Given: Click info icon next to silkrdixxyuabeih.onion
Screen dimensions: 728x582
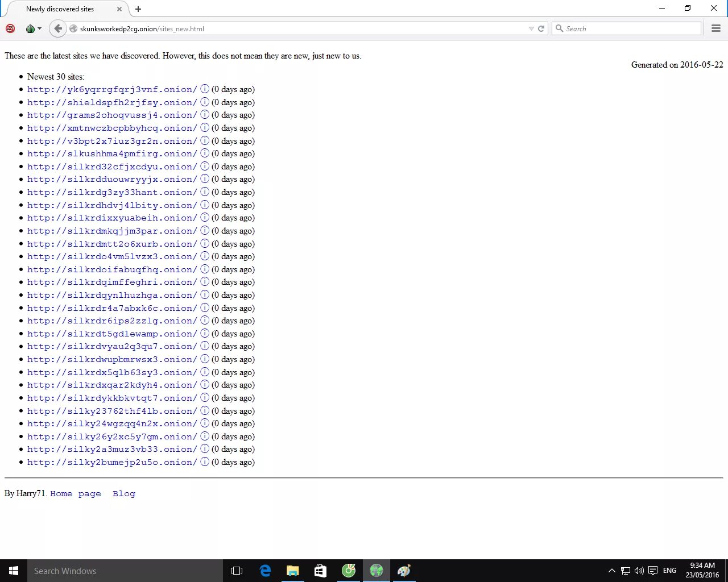Looking at the screenshot, I should [x=205, y=217].
